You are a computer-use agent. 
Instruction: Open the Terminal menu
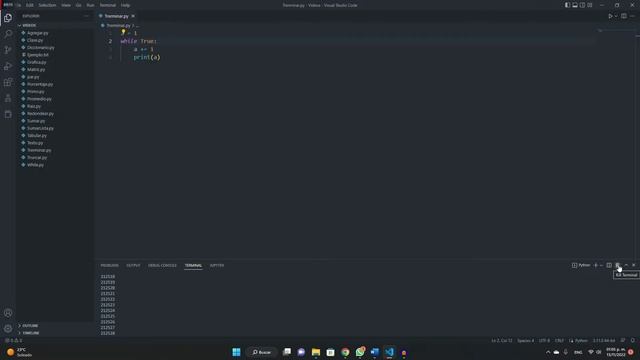click(x=108, y=5)
